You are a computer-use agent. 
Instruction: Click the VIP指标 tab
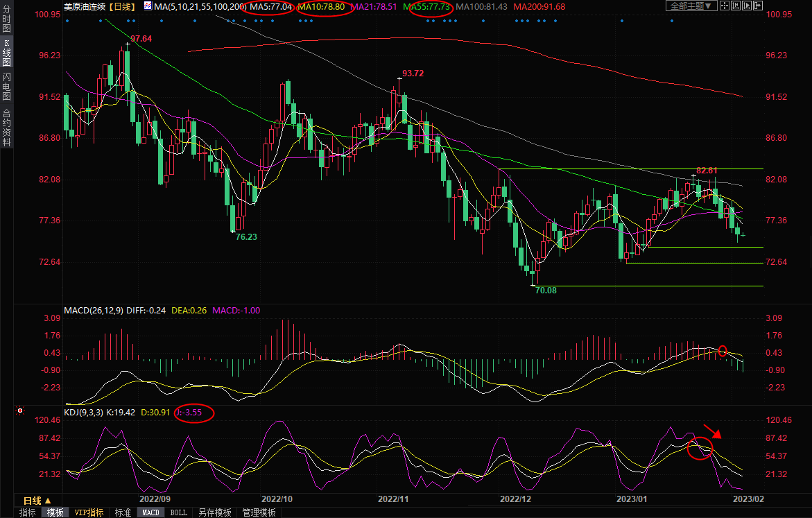coord(89,512)
